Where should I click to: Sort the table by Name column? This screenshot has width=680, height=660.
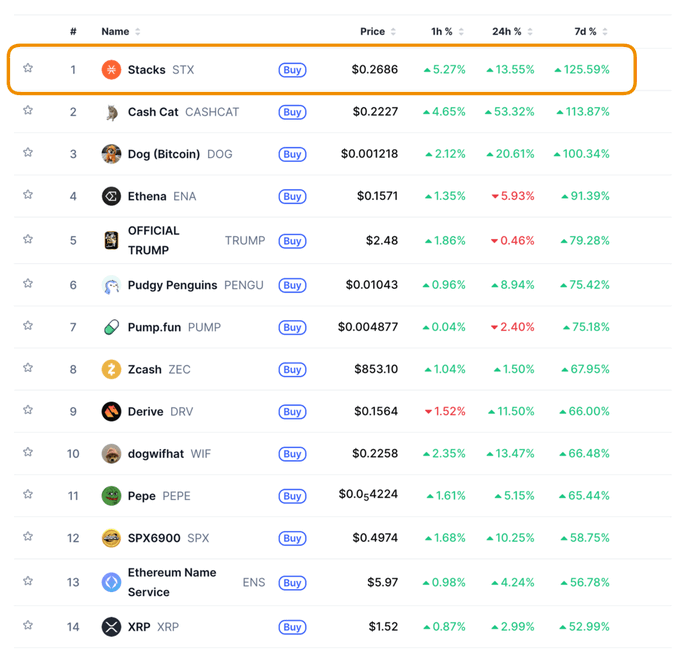coord(121,32)
